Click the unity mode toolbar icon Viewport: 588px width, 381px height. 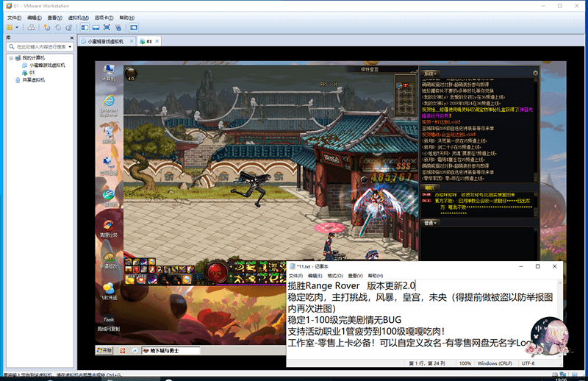pyautogui.click(x=118, y=27)
